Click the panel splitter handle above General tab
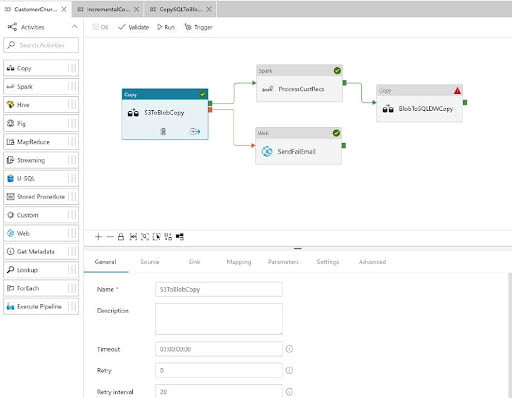The image size is (512, 398). pyautogui.click(x=298, y=248)
